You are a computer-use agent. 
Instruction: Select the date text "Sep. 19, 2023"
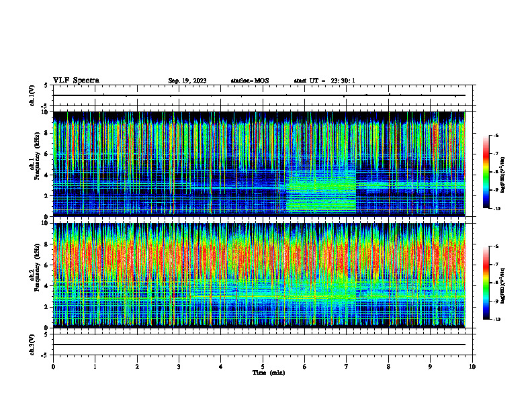[x=187, y=81]
